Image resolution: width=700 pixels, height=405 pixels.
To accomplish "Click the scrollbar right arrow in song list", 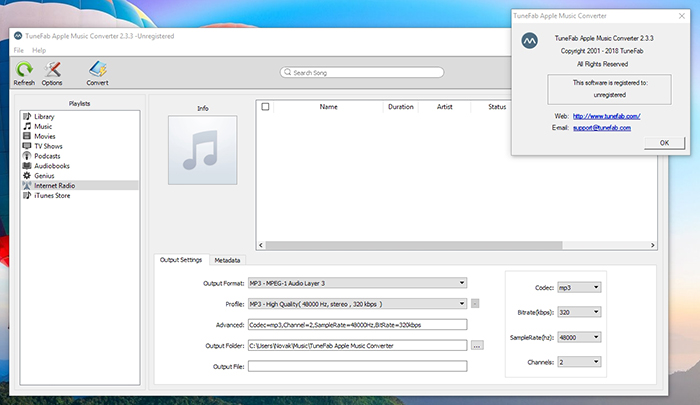I will 652,245.
